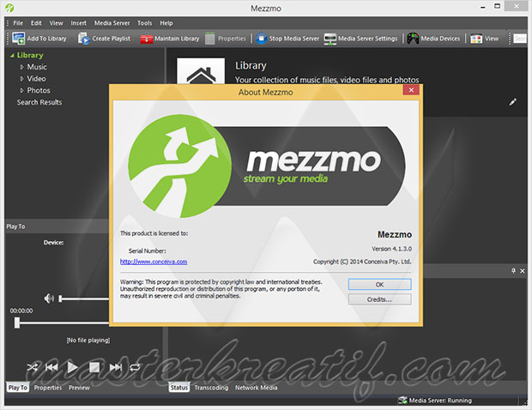
Task: Expand the Video tree node
Action: pyautogui.click(x=22, y=79)
